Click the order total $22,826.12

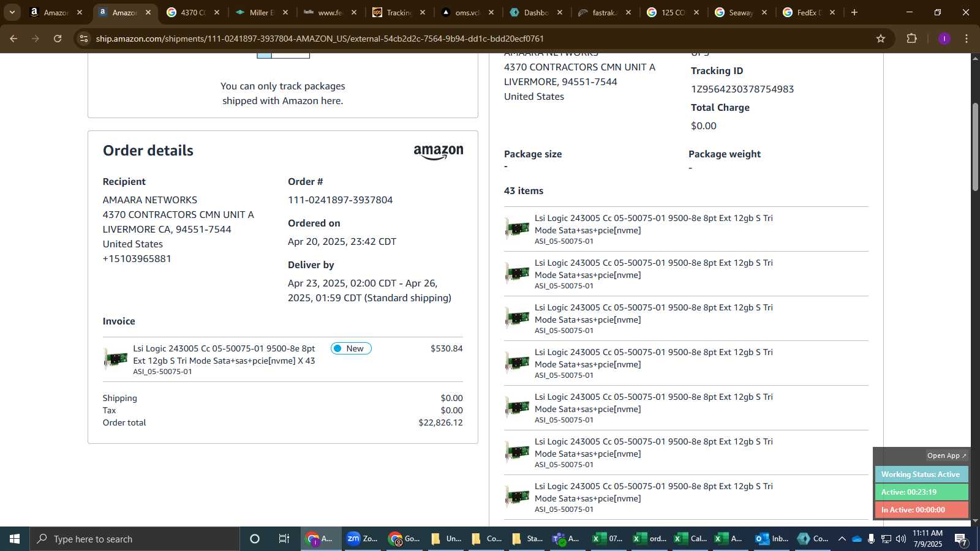click(x=440, y=422)
